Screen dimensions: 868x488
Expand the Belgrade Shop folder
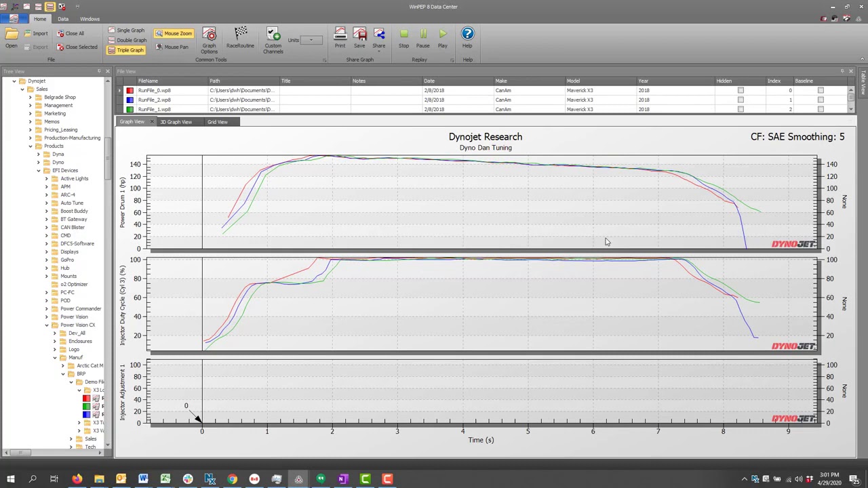coord(30,97)
